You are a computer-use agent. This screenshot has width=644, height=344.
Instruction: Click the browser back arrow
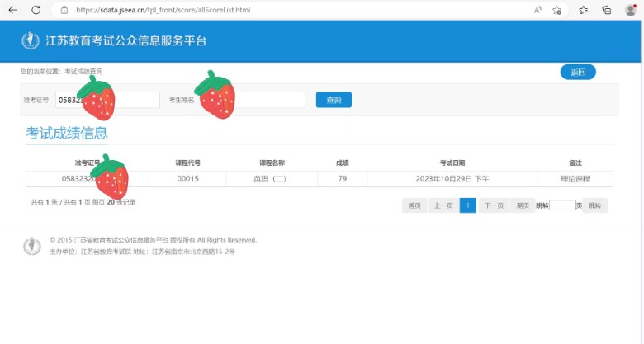[x=12, y=10]
